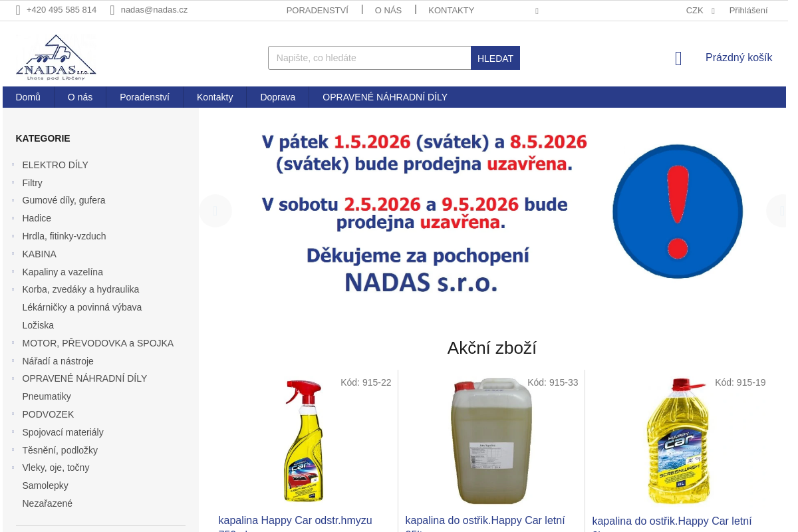The image size is (798, 532).
Task: Click the HLEDAT search button
Action: tap(495, 58)
